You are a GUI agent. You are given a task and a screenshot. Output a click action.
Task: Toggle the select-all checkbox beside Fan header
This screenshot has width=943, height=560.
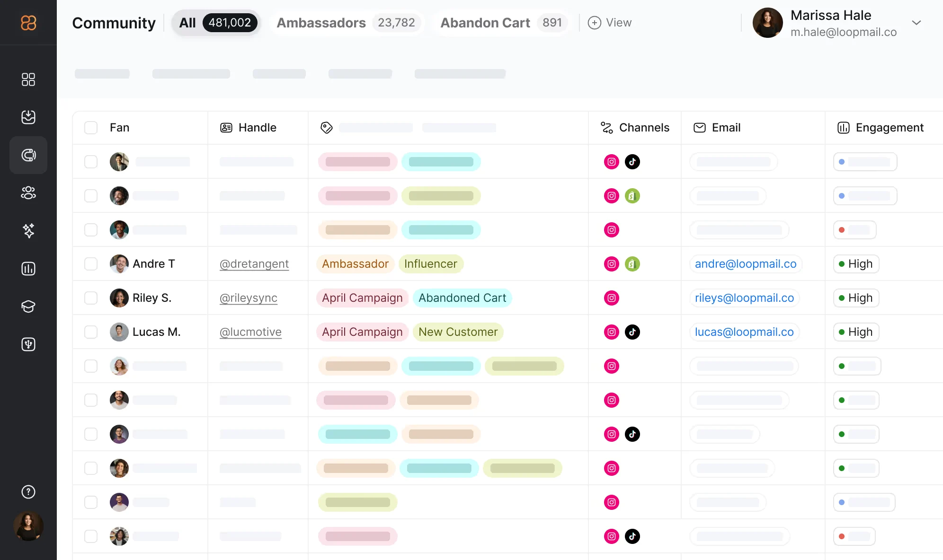coord(91,128)
